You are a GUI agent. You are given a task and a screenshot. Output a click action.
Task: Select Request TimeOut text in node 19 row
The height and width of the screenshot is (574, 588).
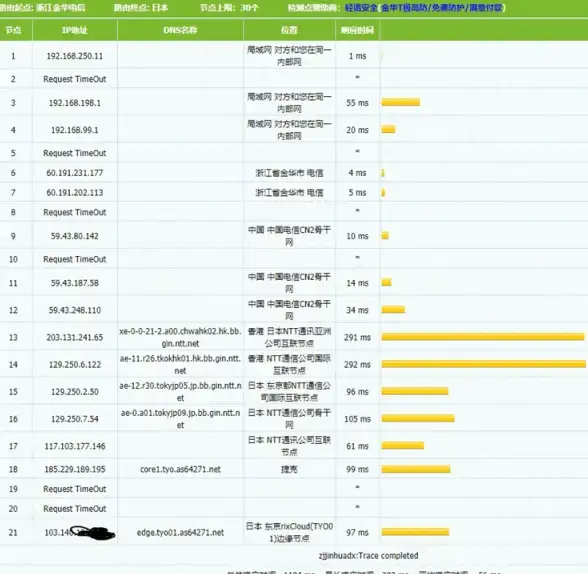(75, 489)
